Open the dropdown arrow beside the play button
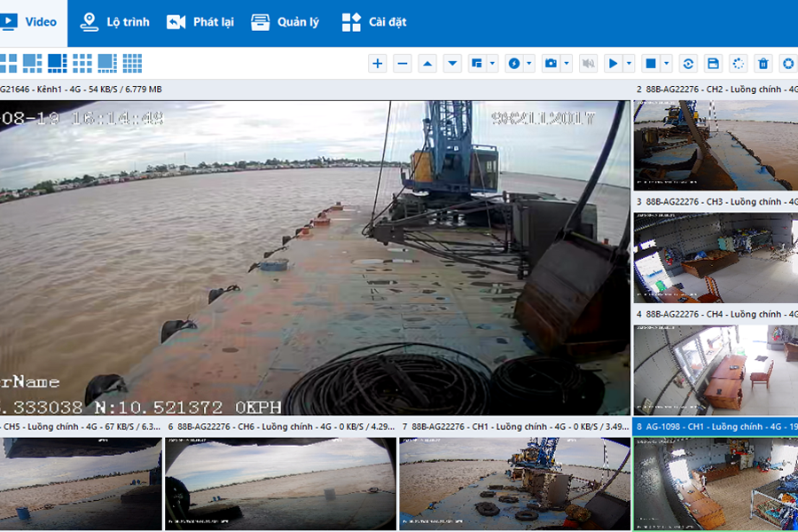 point(630,64)
